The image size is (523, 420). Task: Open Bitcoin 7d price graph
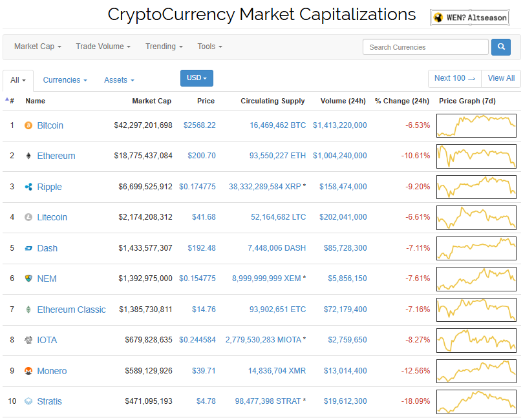[476, 125]
